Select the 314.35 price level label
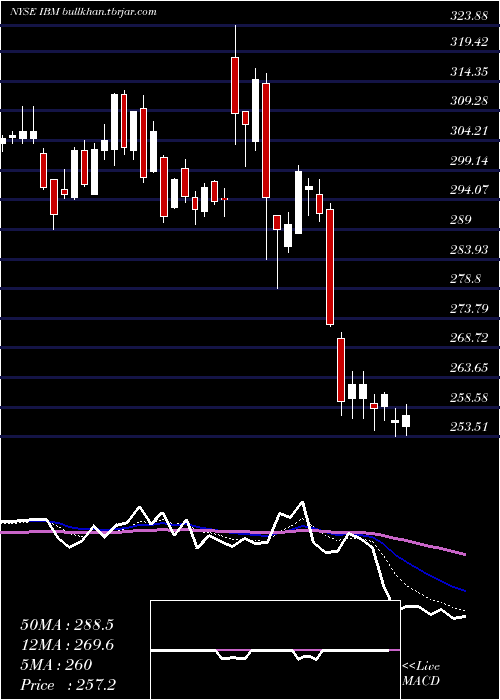 point(469,71)
